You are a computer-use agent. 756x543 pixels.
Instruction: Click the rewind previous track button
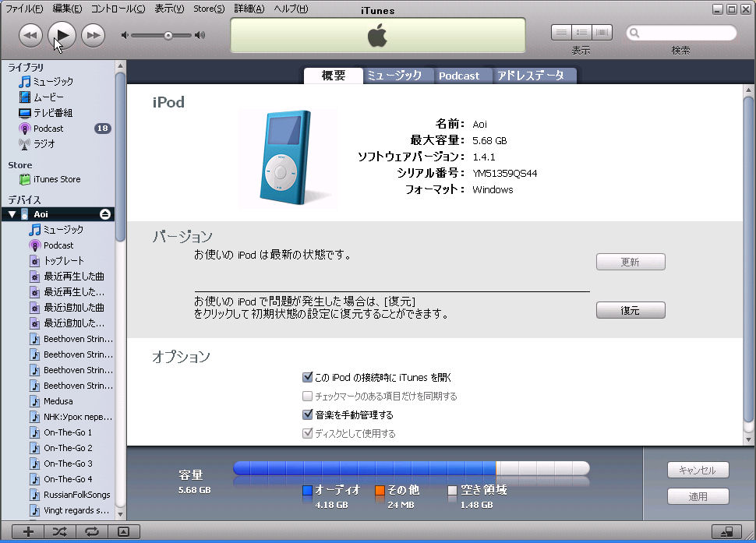[x=30, y=35]
